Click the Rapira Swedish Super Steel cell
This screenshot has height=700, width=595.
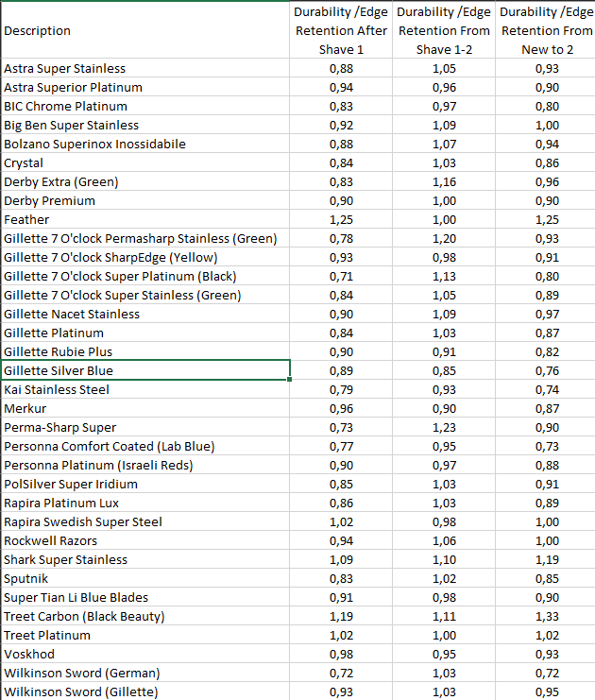[x=145, y=521]
